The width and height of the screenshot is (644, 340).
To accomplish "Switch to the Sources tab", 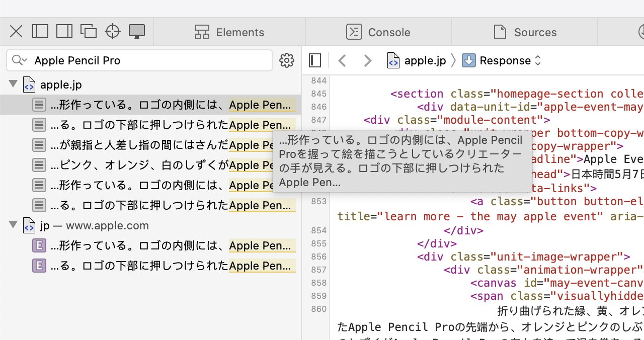I will [x=525, y=32].
